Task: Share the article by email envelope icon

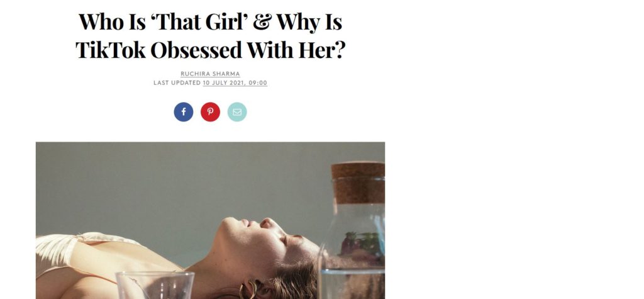Action: (x=237, y=112)
